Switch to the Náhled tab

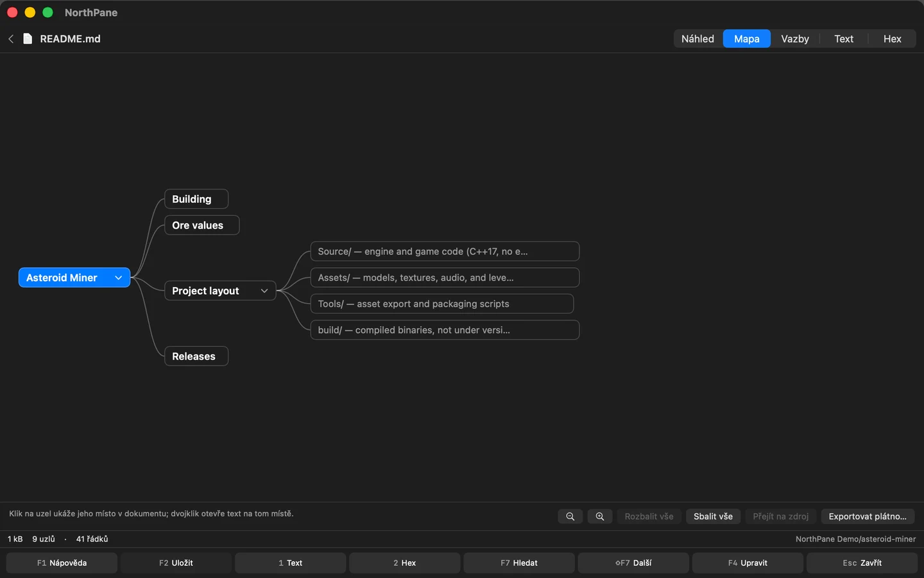pos(697,39)
